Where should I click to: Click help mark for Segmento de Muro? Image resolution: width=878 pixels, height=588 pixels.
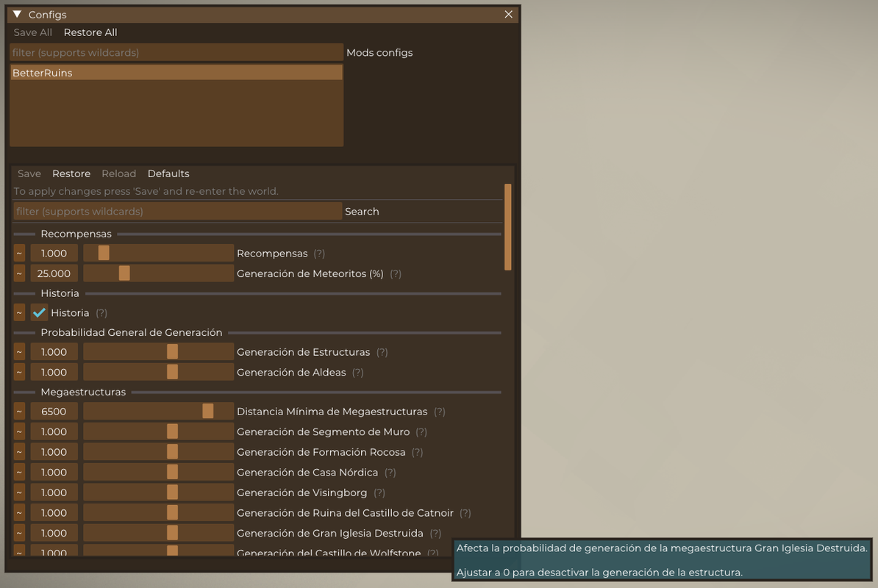click(421, 432)
